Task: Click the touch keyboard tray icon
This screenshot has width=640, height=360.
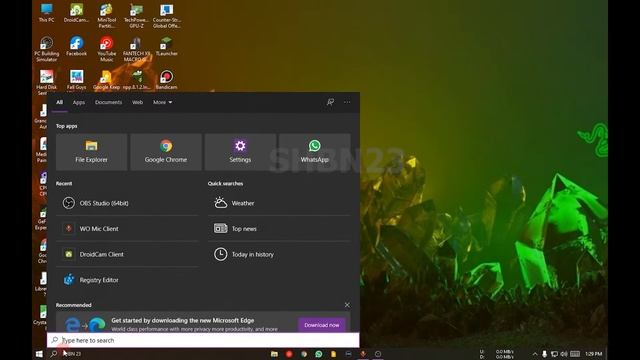Action: tap(575, 354)
